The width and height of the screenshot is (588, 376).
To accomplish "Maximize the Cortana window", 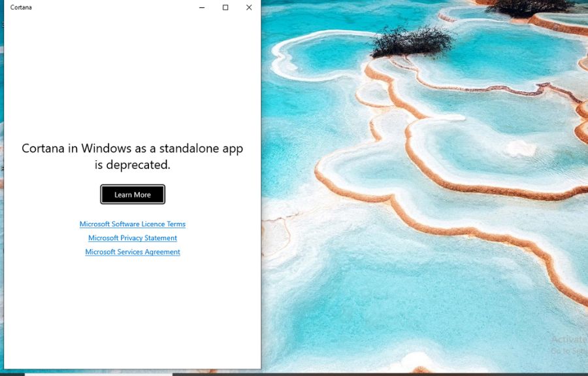I will (225, 7).
